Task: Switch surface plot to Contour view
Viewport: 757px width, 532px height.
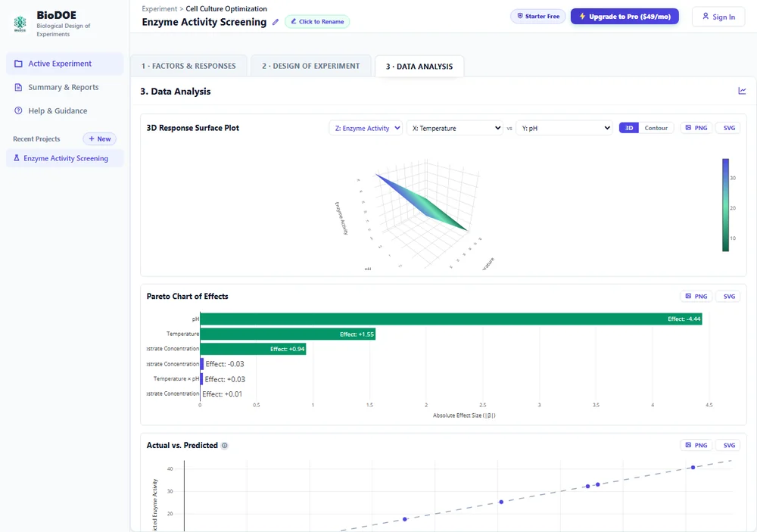Action: coord(656,128)
